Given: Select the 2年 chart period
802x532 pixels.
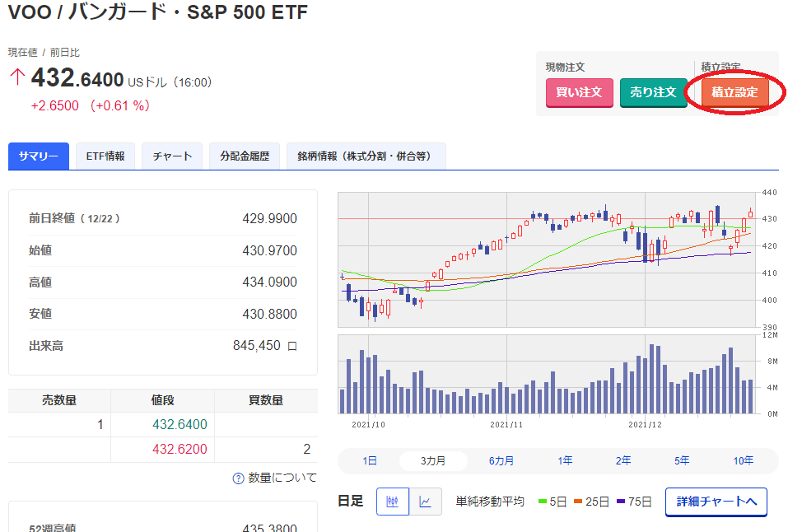Looking at the screenshot, I should (623, 461).
